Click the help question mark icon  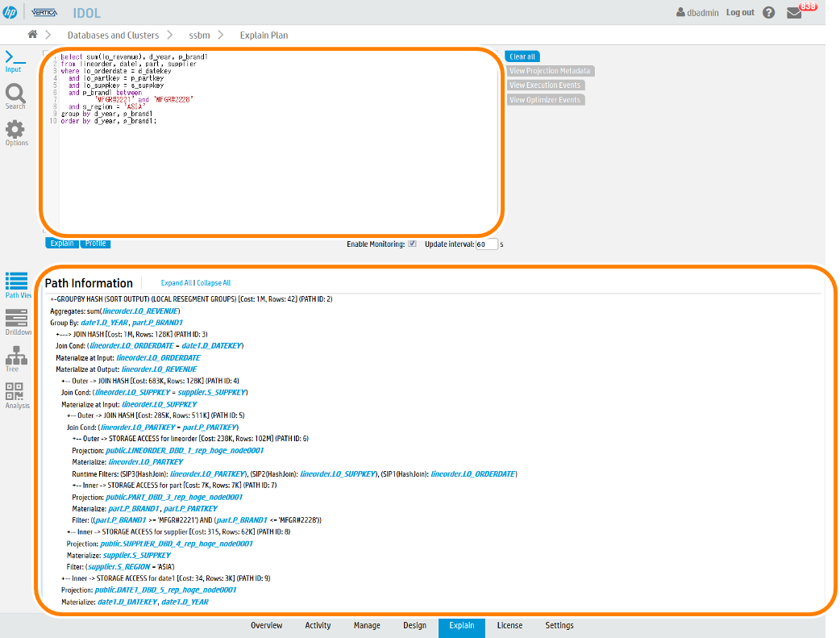pyautogui.click(x=768, y=13)
